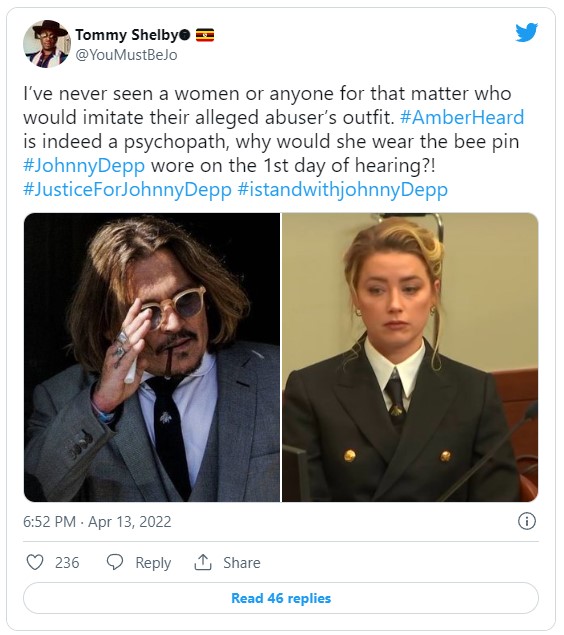Click the flag emoji beside username
This screenshot has height=635, width=564.
coord(205,36)
